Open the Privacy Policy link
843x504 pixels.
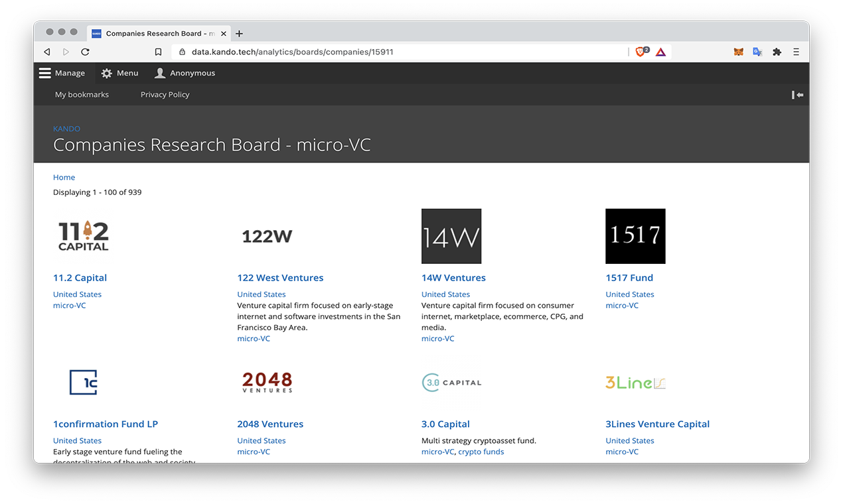165,94
